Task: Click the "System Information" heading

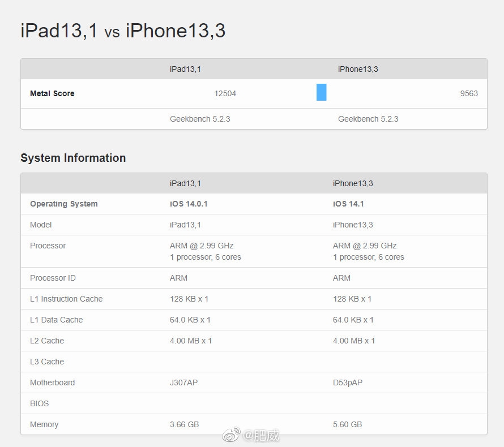Action: tap(73, 158)
